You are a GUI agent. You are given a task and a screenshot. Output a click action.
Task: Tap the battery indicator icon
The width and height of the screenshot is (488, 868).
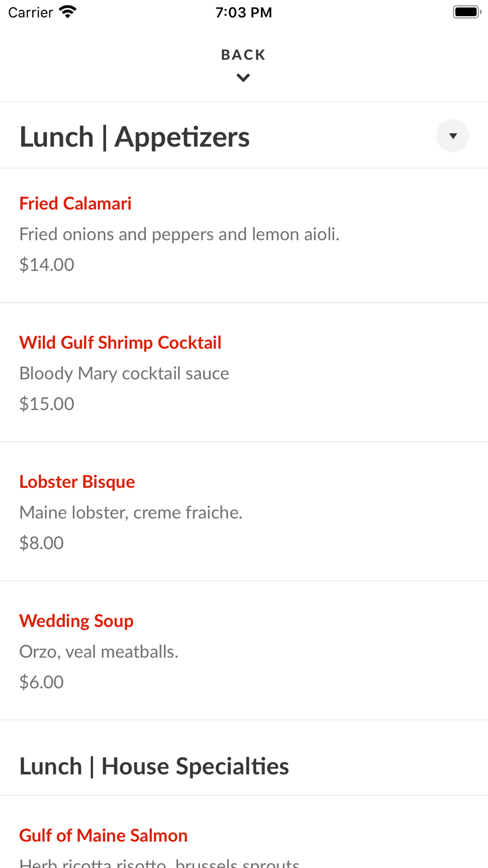click(466, 12)
